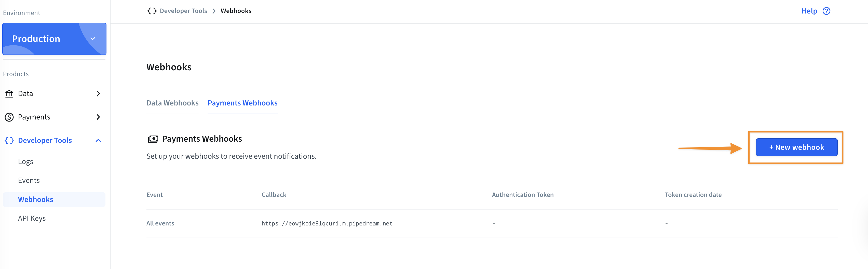The height and width of the screenshot is (269, 868).
Task: Expand the Data products section
Action: click(x=98, y=94)
